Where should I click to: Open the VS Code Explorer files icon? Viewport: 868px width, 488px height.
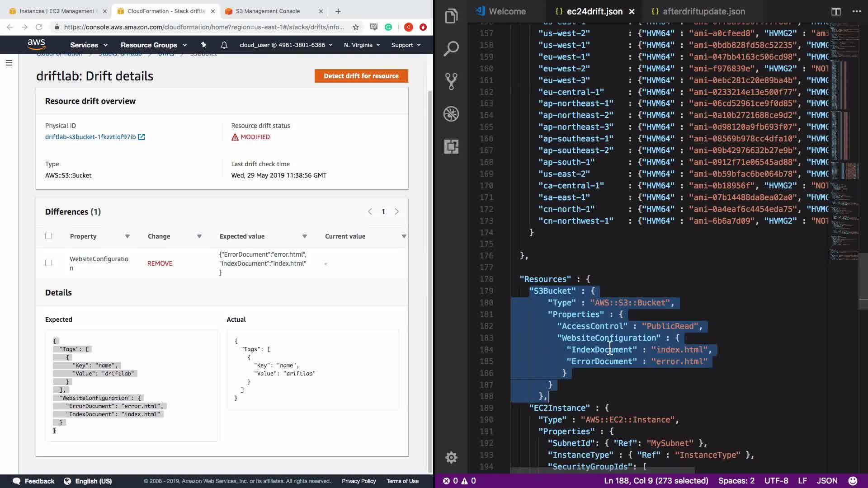pos(451,17)
